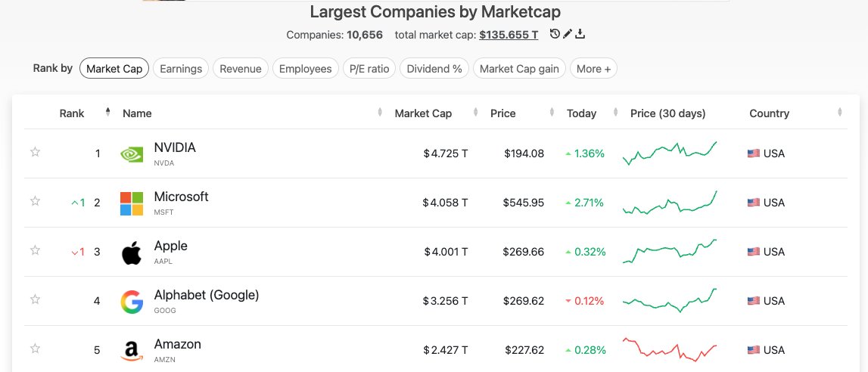
Task: Click the download icon
Action: [580, 34]
